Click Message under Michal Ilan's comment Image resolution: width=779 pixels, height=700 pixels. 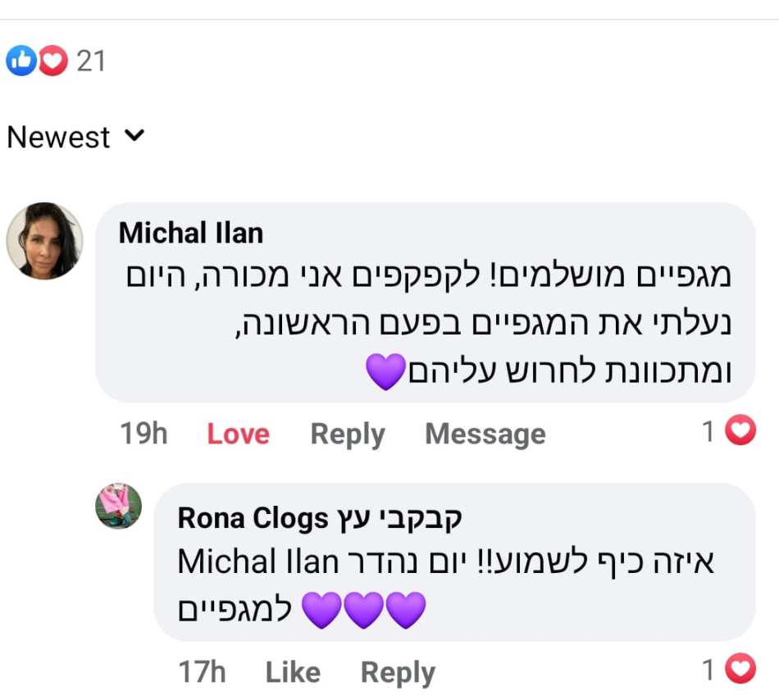485,434
